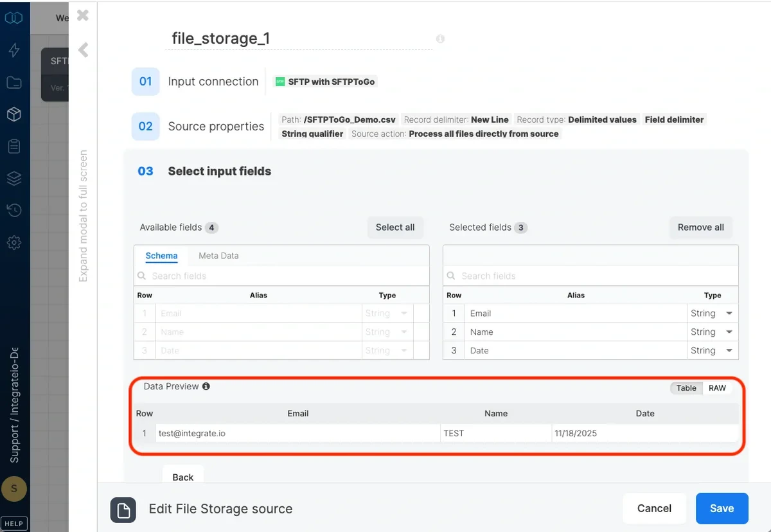
Task: Open the folder workspaces icon in sidebar
Action: [x=14, y=82]
